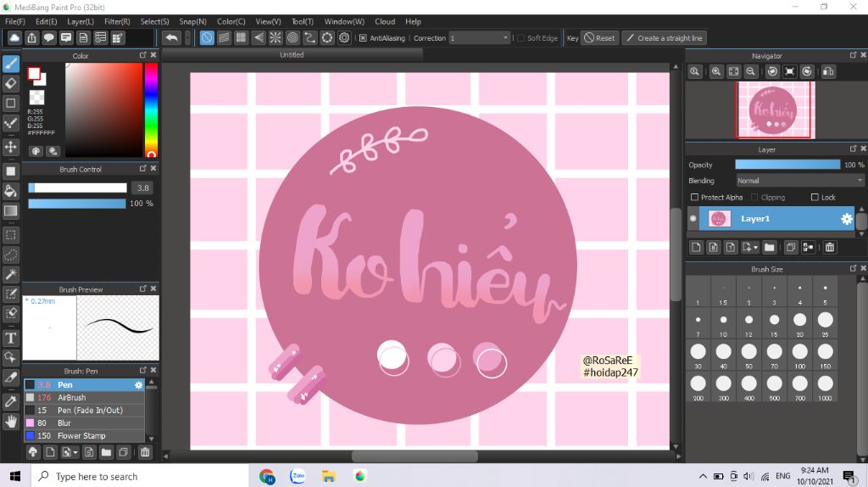The width and height of the screenshot is (868, 487).
Task: Undock the Navigator panel
Action: point(853,55)
